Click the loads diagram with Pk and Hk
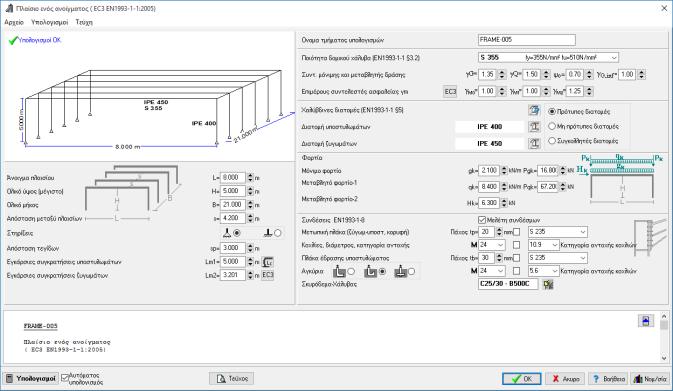This screenshot has width=673, height=391. [x=621, y=179]
